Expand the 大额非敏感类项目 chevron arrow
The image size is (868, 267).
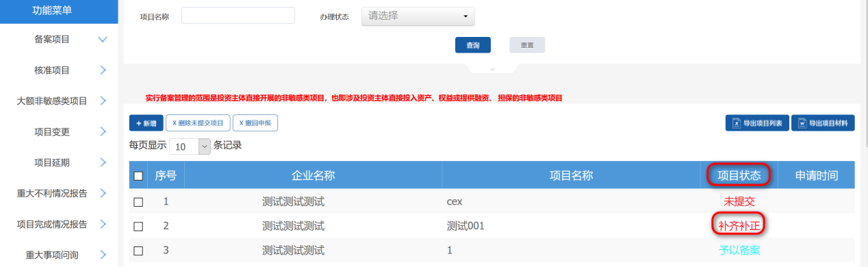pyautogui.click(x=103, y=101)
